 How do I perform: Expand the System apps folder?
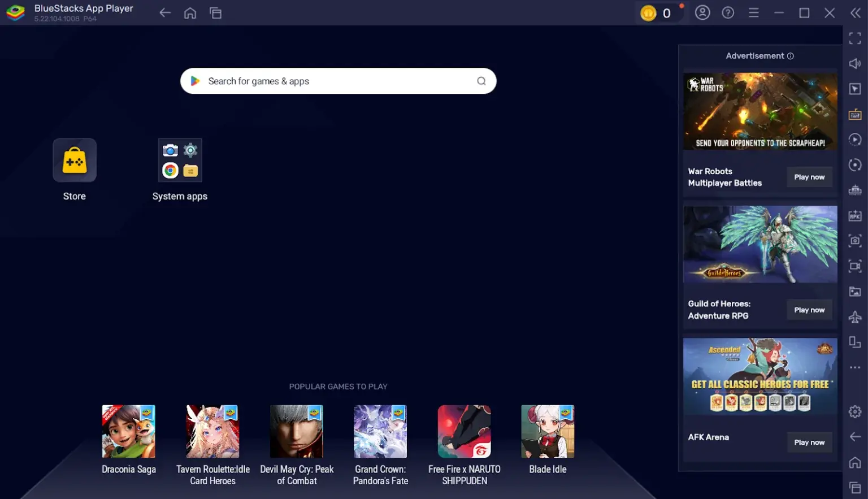tap(180, 160)
